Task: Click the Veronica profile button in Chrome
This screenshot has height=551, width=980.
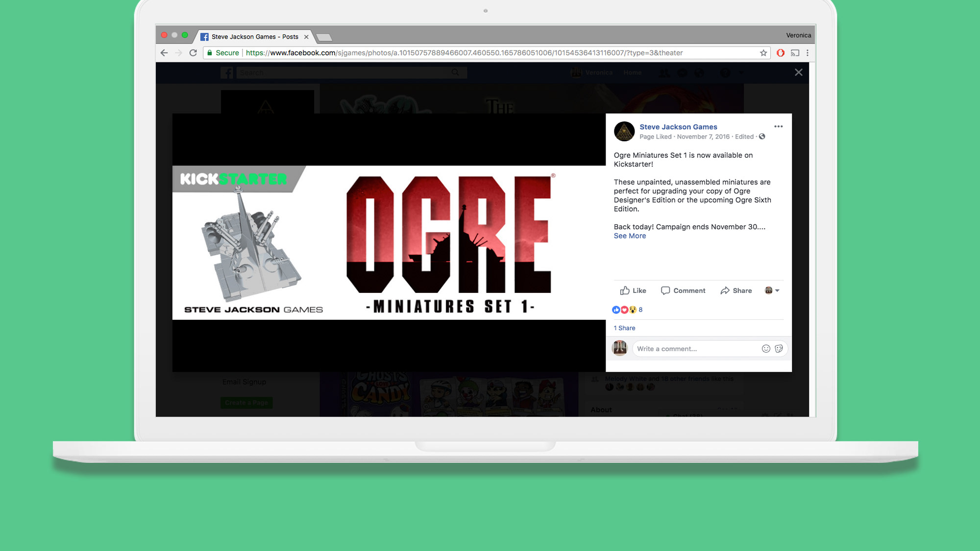Action: 799,35
